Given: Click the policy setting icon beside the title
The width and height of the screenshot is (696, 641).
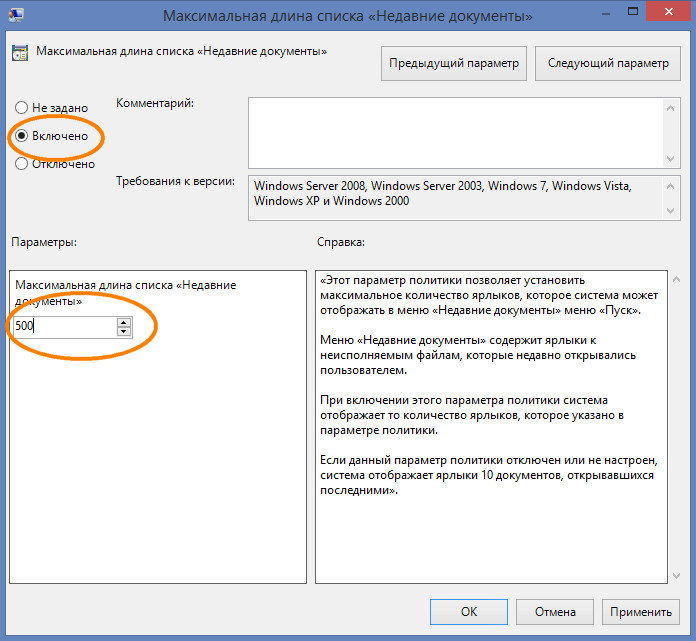Looking at the screenshot, I should pos(22,53).
